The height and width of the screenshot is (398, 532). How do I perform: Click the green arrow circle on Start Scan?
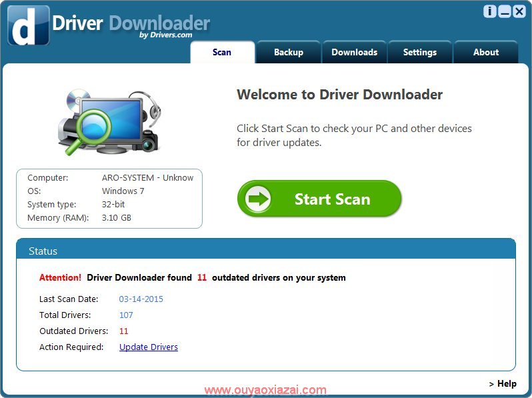pos(258,199)
